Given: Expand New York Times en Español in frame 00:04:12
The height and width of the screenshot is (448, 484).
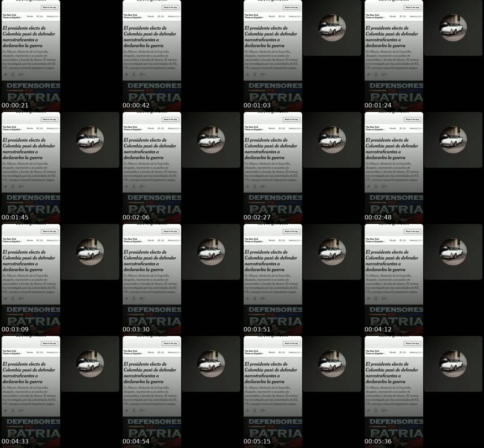Looking at the screenshot, I should [x=375, y=240].
